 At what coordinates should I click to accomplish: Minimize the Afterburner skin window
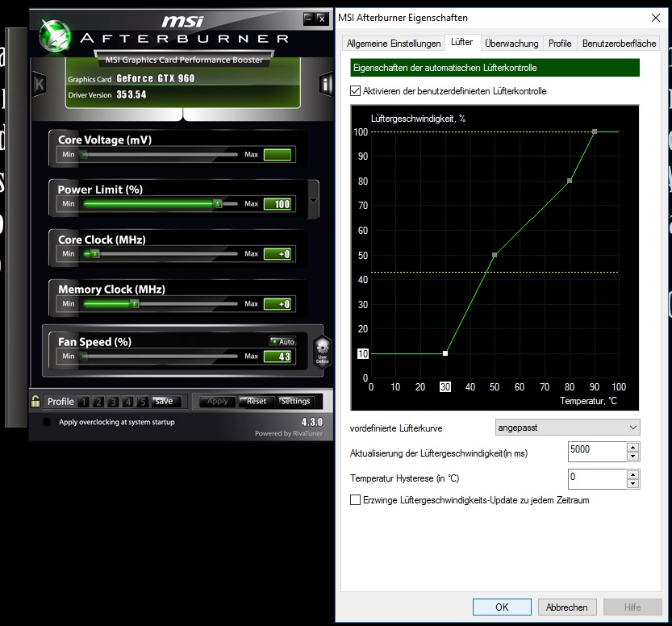(x=308, y=19)
